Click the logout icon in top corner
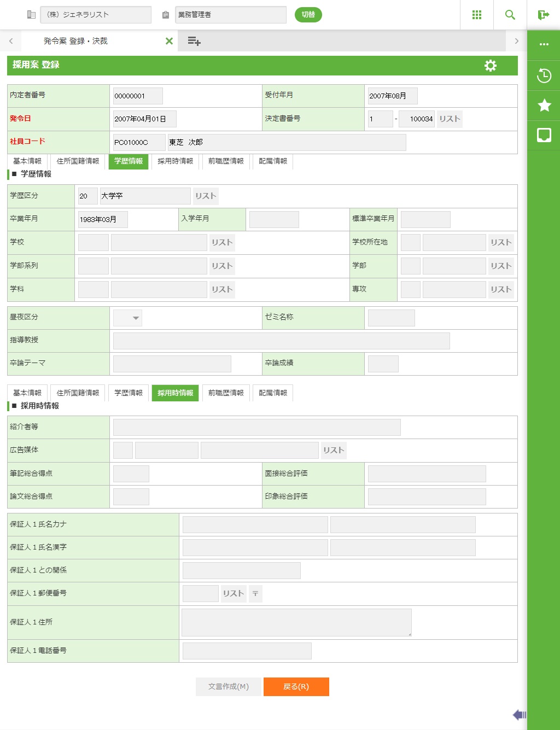 tap(543, 15)
